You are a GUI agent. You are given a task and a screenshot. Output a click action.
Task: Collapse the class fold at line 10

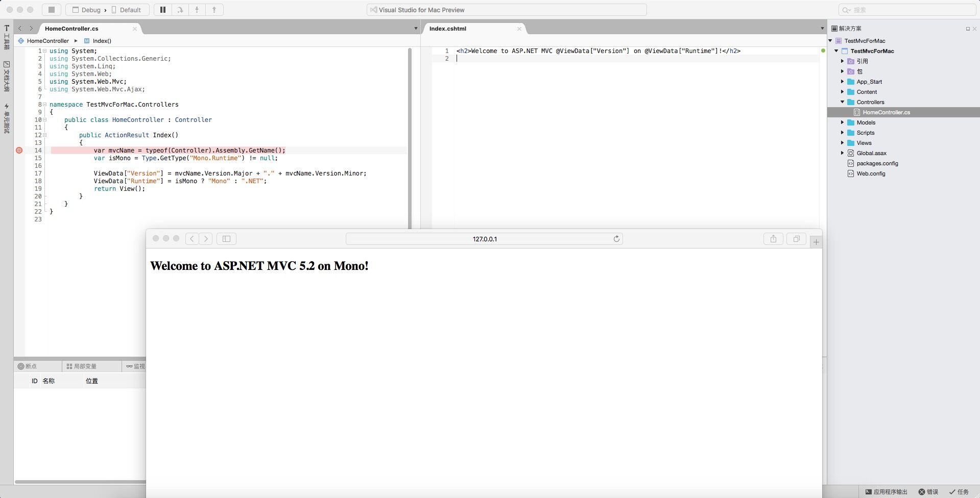45,120
